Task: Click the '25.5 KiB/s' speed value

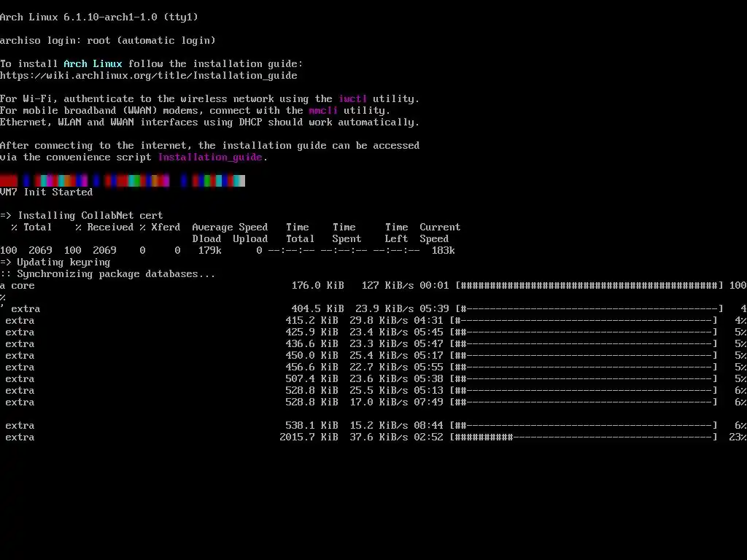Action: [379, 391]
